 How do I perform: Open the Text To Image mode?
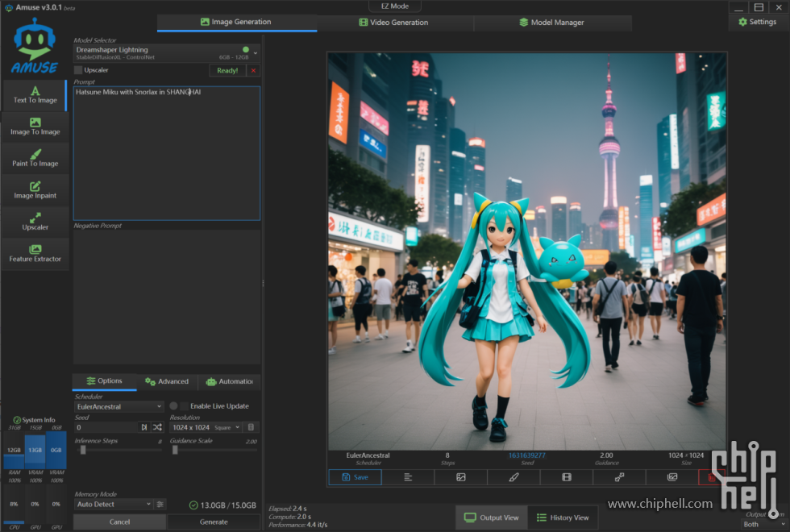coord(35,95)
